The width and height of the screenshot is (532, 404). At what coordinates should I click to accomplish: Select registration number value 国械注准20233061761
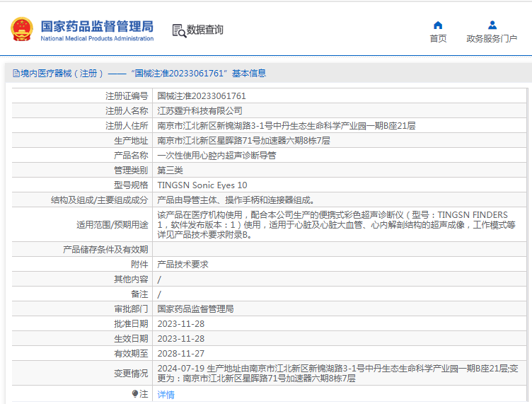point(202,96)
